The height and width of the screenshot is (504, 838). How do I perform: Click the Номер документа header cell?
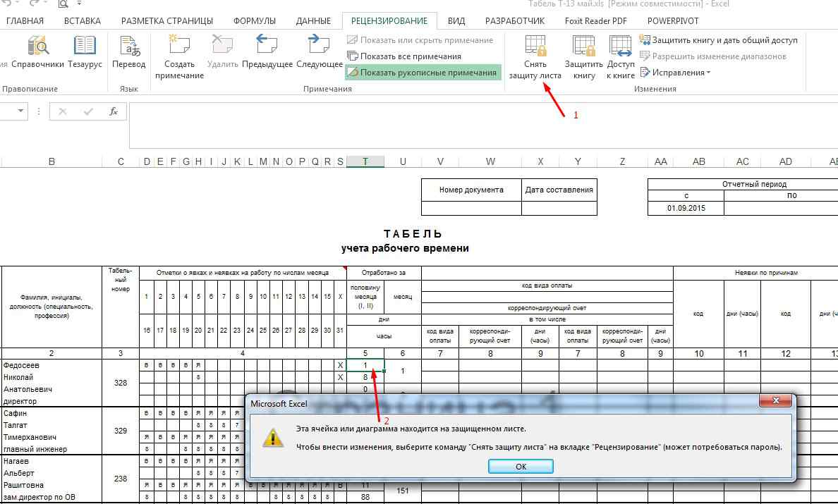click(471, 190)
